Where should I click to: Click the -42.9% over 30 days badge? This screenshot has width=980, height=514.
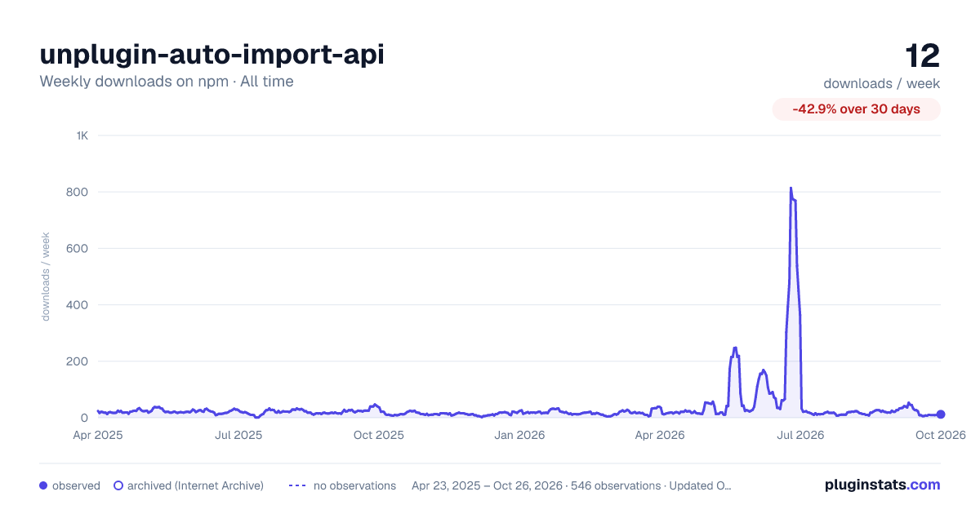coord(856,109)
